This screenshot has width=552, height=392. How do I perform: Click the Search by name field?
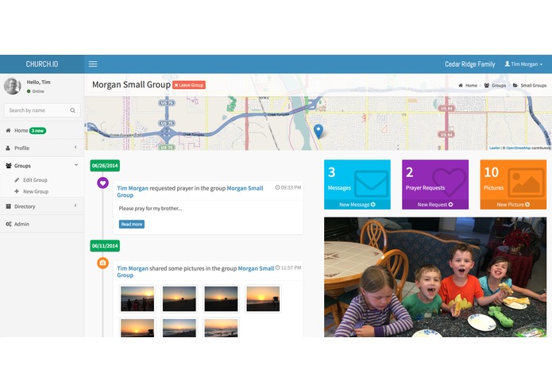[42, 110]
